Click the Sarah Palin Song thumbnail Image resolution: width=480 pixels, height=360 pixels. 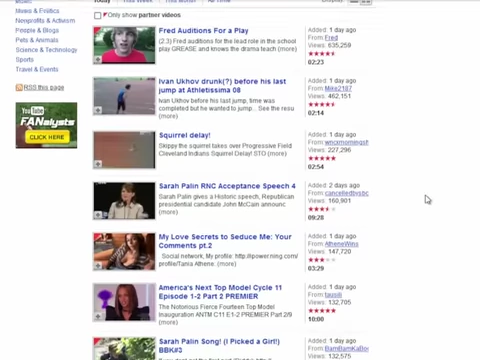[124, 349]
